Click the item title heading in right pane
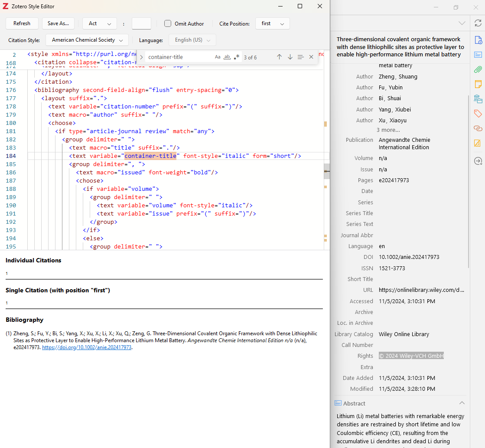 (x=400, y=47)
